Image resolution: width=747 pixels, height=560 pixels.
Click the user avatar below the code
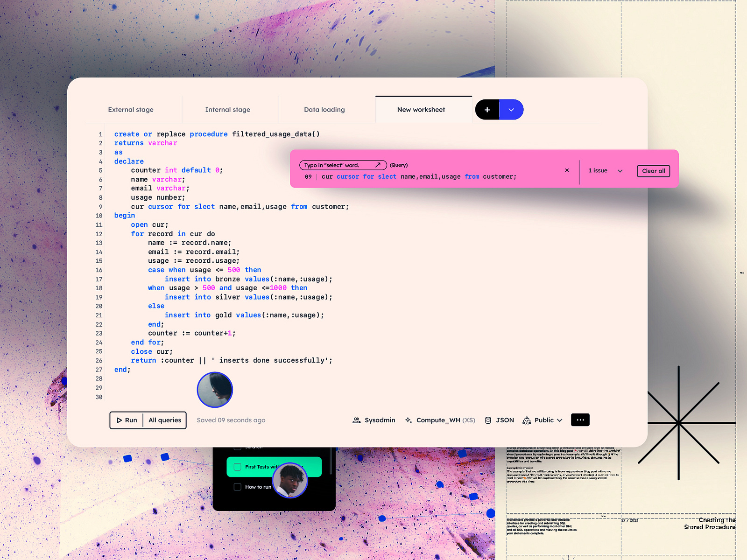point(215,390)
